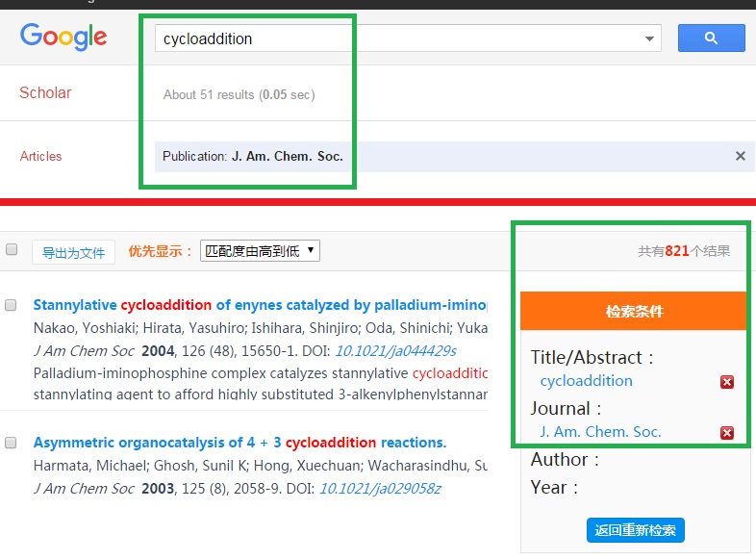
Task: Open the search suggestions dropdown arrow
Action: pyautogui.click(x=650, y=39)
